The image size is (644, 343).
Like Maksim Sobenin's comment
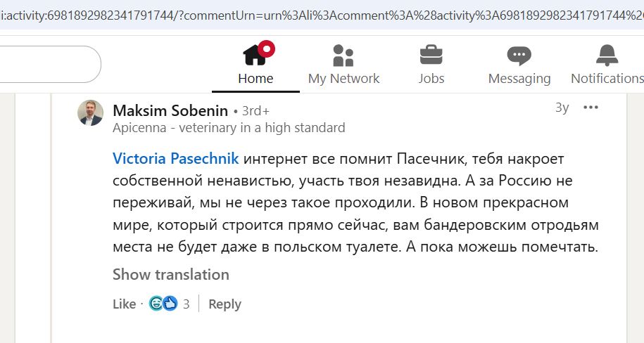point(124,304)
